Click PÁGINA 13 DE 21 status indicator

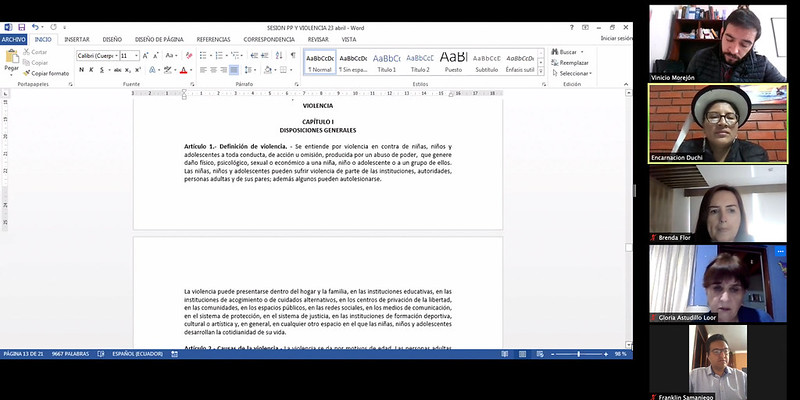point(23,354)
